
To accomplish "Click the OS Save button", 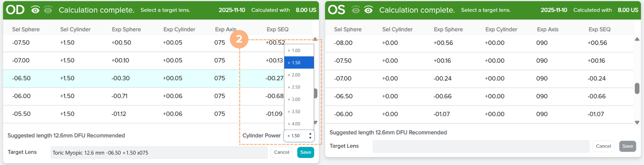I will (x=627, y=146).
